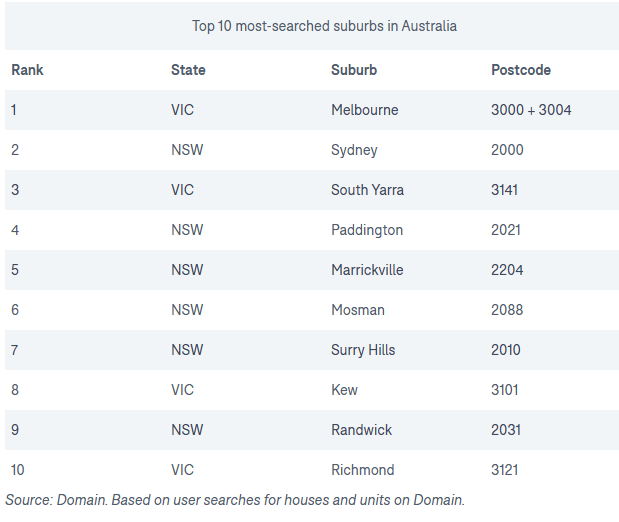Select the Sydney suburb cell
Viewport: 619px width, 522px height.
(354, 150)
